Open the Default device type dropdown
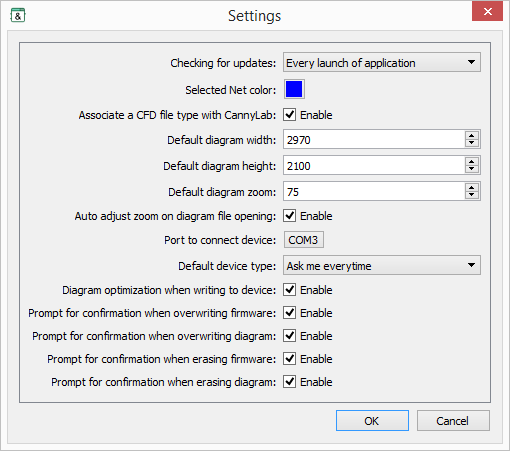The image size is (510, 451). coord(382,265)
